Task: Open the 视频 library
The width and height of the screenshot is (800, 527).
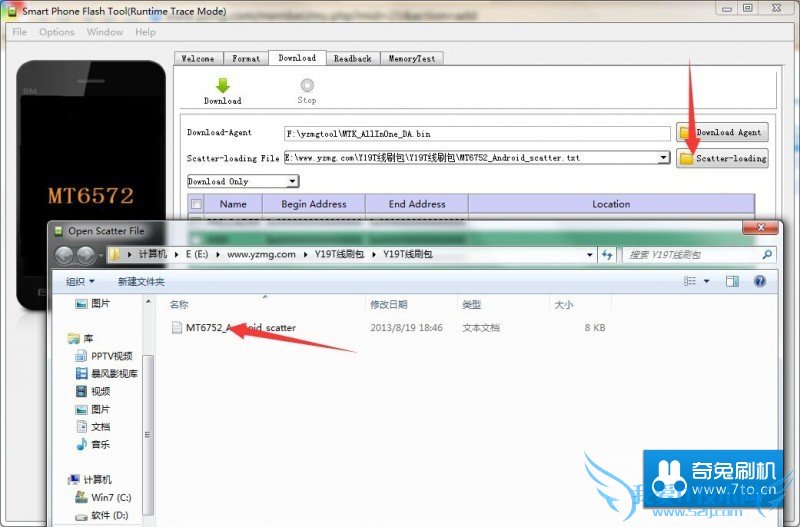Action: pos(93,391)
